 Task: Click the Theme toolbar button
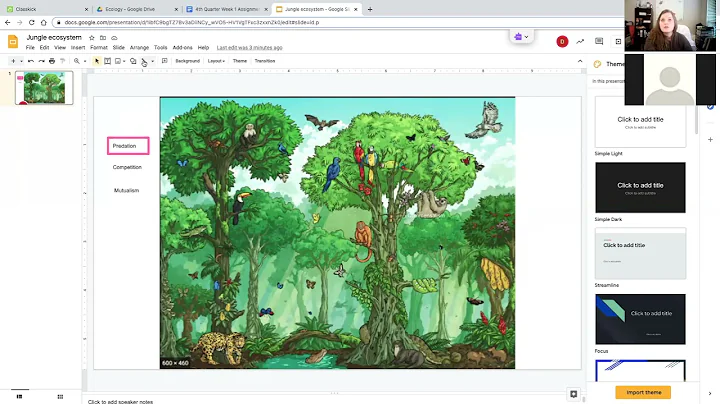(x=240, y=61)
